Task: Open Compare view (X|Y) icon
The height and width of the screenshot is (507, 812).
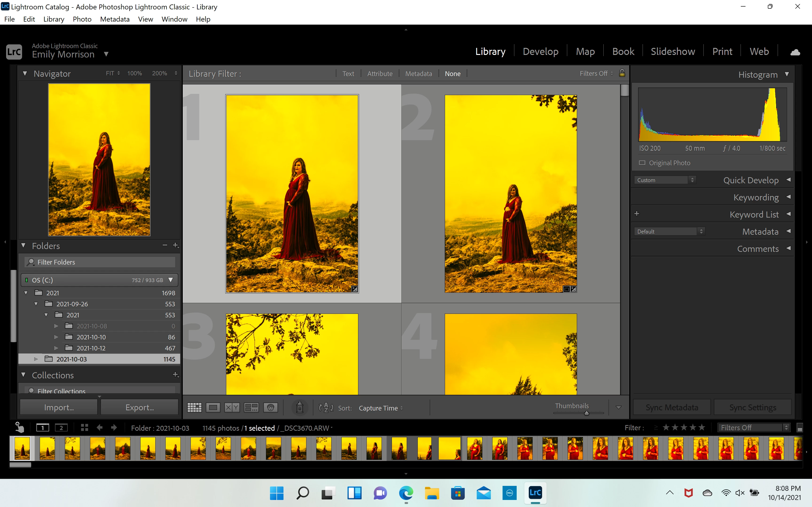Action: pos(232,408)
